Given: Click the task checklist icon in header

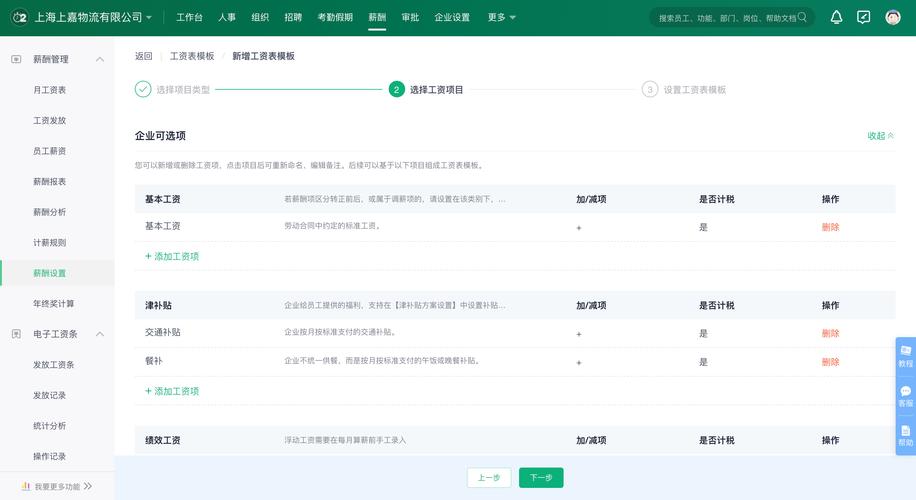Looking at the screenshot, I should [864, 17].
